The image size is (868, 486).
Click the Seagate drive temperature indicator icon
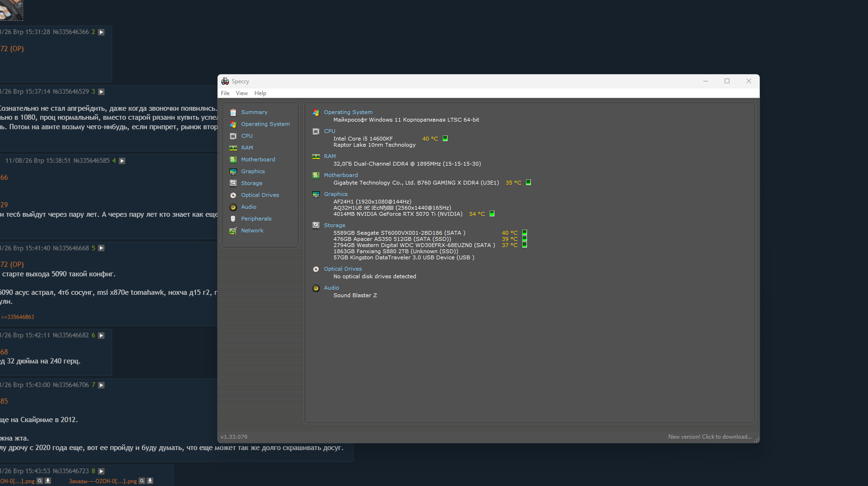(x=525, y=232)
